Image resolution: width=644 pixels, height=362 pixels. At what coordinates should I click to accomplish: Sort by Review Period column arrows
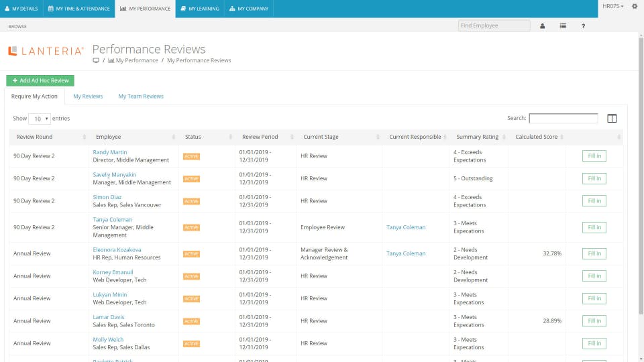pos(292,137)
